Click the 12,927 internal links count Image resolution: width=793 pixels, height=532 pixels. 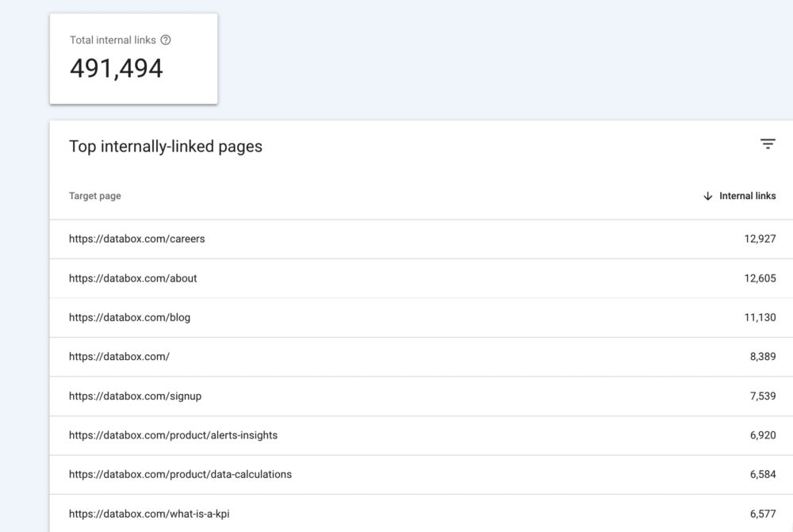click(759, 239)
